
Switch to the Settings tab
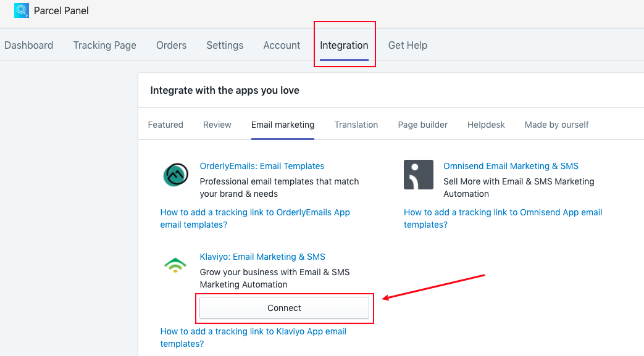pyautogui.click(x=225, y=45)
